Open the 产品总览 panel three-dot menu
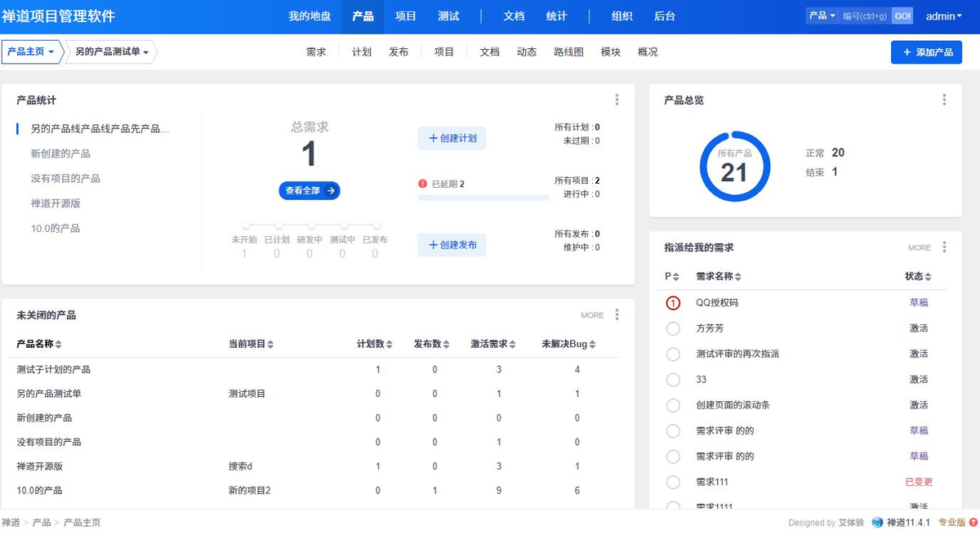 pos(944,100)
